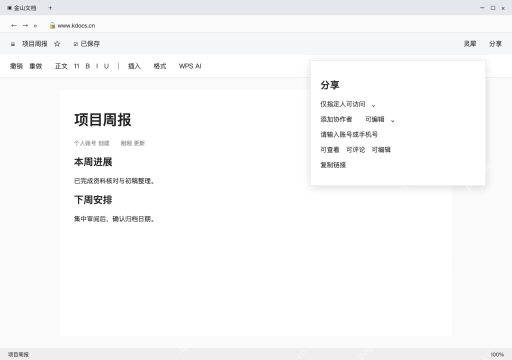The width and height of the screenshot is (512, 360).
Task: Click the large 项目周报 heading in document
Action: pyautogui.click(x=103, y=120)
